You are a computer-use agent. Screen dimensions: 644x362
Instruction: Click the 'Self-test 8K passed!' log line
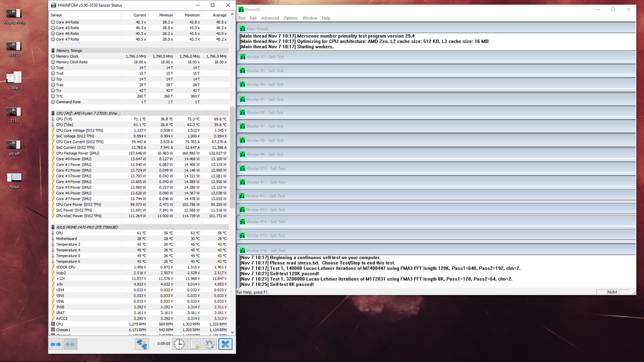coord(276,285)
